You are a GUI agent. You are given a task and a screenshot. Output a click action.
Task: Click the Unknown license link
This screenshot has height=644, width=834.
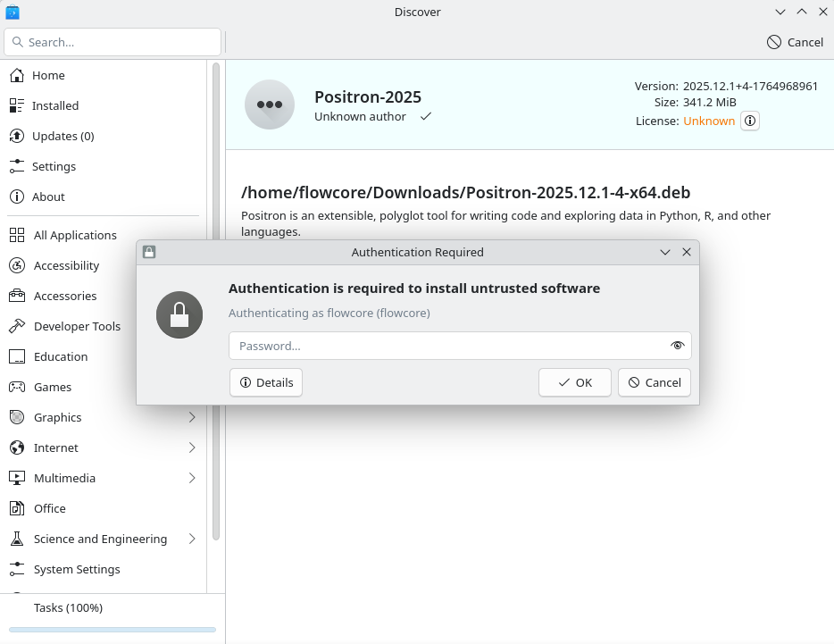pyautogui.click(x=709, y=121)
